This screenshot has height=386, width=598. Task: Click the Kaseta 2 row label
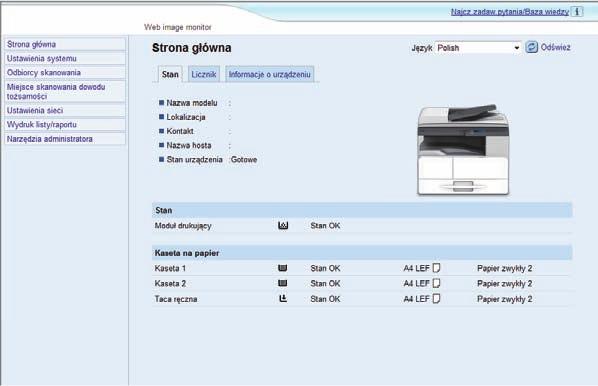[170, 283]
